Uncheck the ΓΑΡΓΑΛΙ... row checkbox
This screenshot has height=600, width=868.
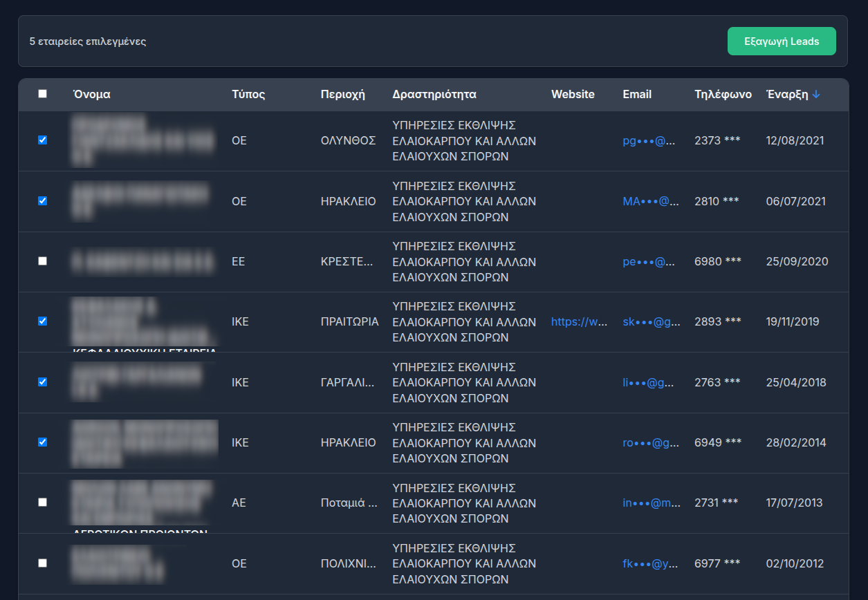[43, 382]
